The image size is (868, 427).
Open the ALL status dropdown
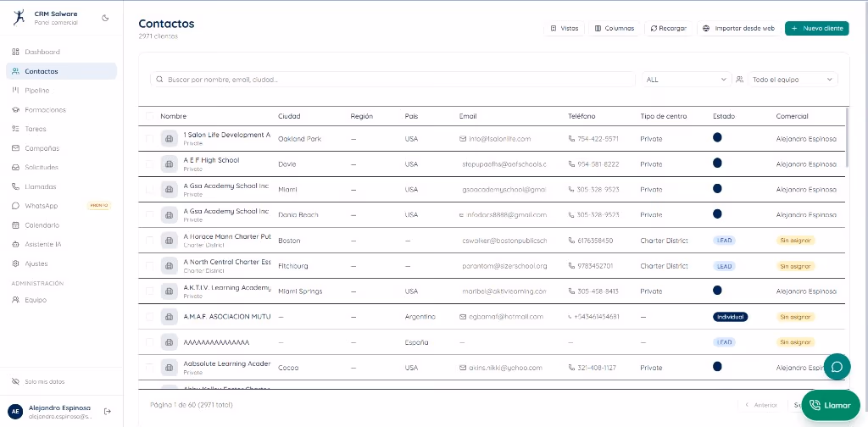click(x=687, y=80)
